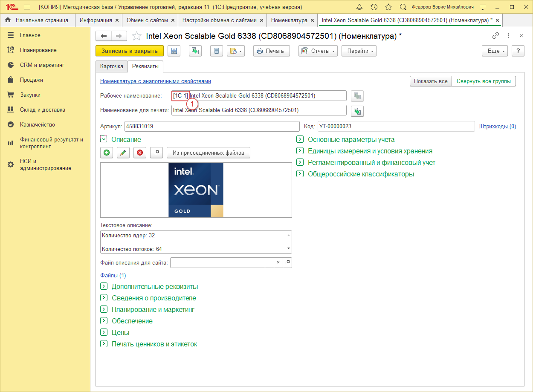Switch to the Карточка tab
This screenshot has height=392, width=533.
[111, 66]
